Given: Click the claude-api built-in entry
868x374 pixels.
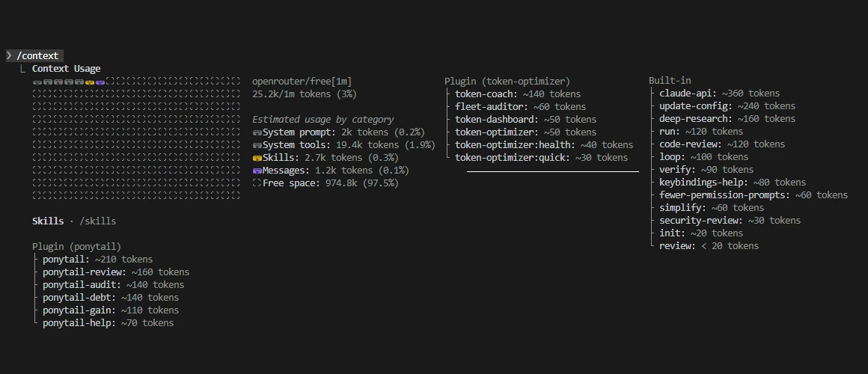Looking at the screenshot, I should pos(719,93).
